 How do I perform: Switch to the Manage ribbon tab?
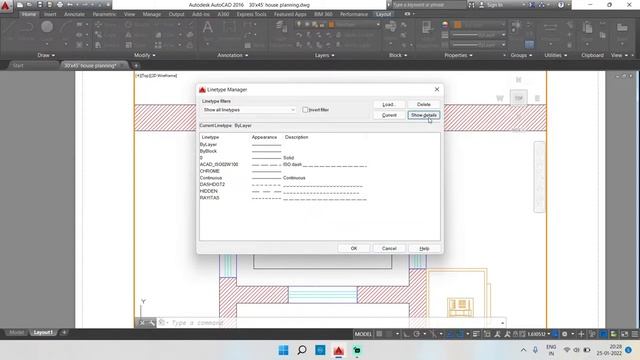[x=151, y=14]
